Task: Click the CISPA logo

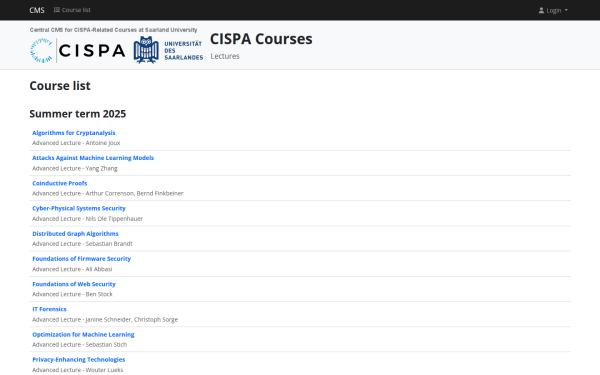Action: (78, 50)
